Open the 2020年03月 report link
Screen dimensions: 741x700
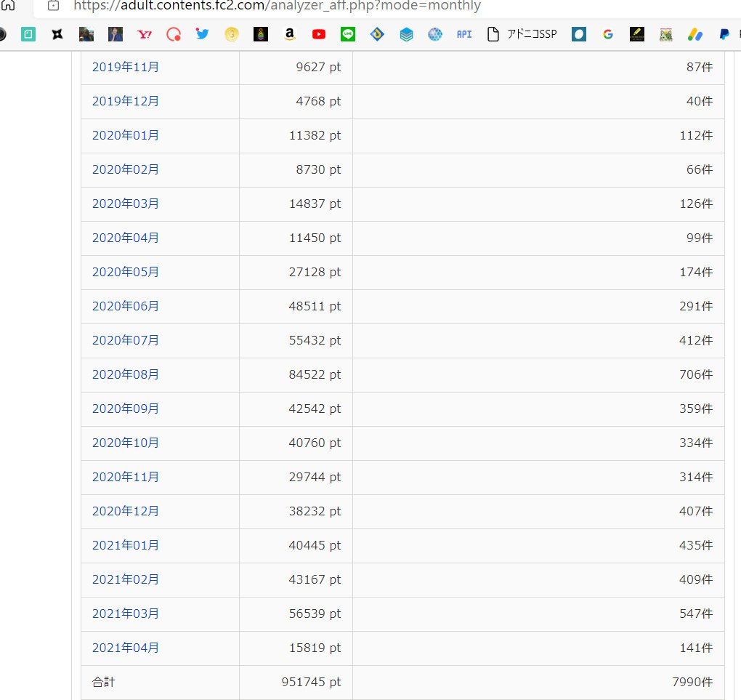[x=125, y=204]
